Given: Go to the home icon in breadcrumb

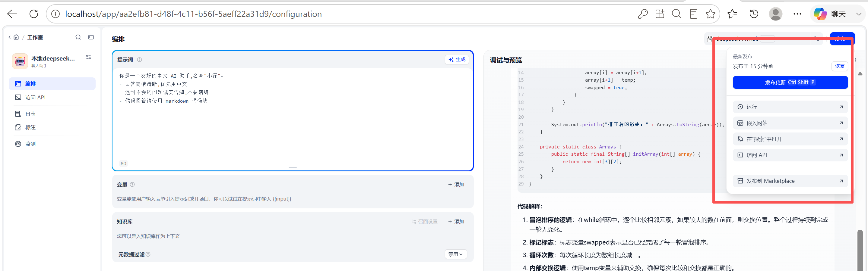Looking at the screenshot, I should coord(16,37).
